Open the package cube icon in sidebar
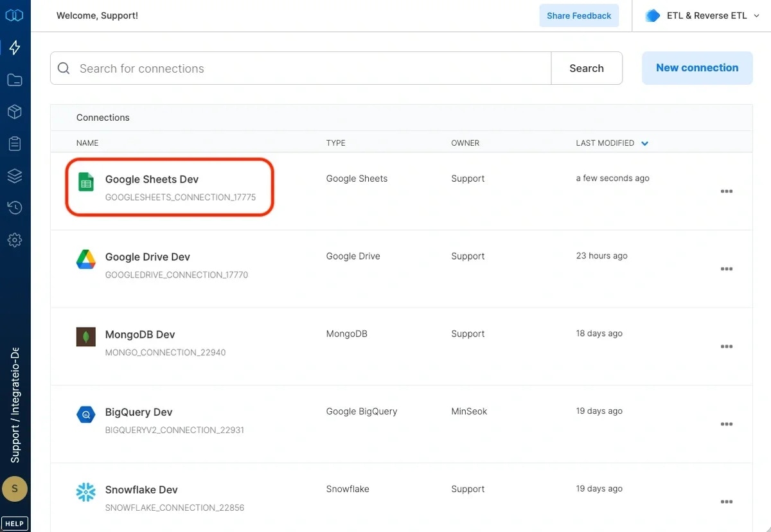This screenshot has width=771, height=532. (15, 112)
